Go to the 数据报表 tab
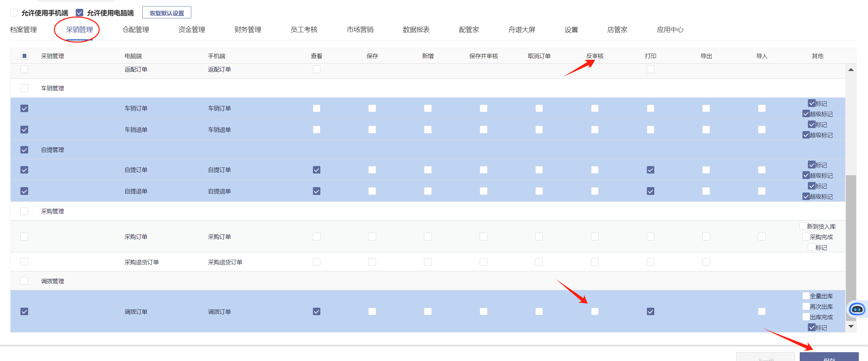 coord(416,30)
